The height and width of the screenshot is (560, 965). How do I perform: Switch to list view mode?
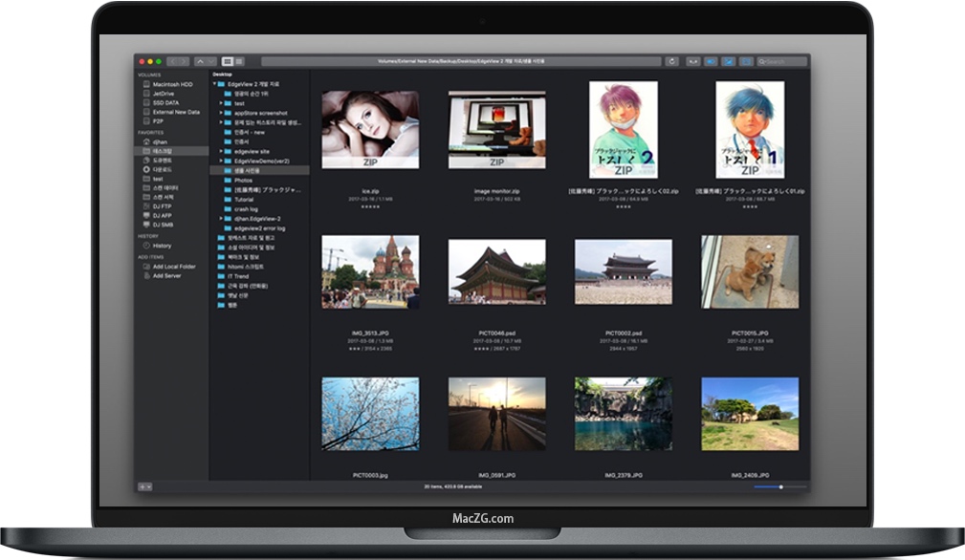[239, 61]
